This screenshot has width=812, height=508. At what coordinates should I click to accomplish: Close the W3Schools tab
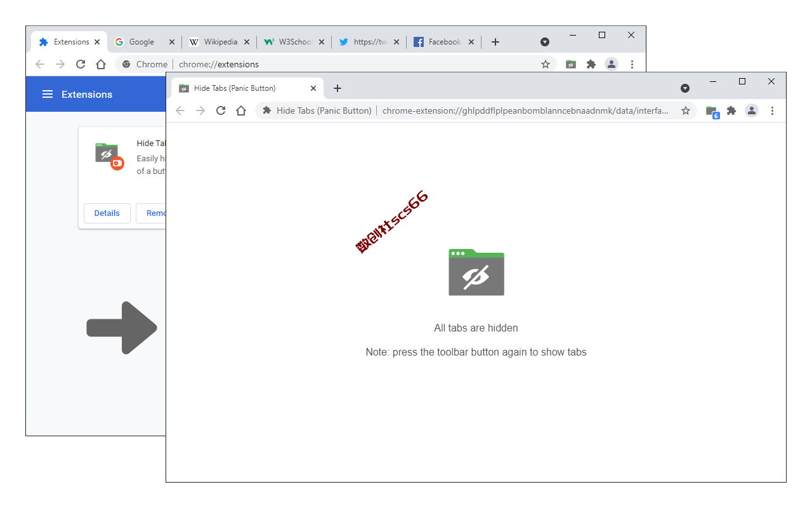point(322,42)
